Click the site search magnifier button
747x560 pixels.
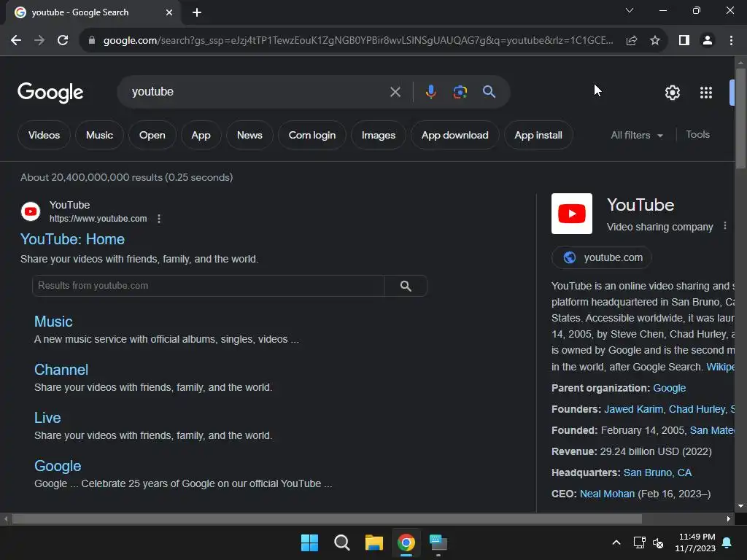coord(406,286)
